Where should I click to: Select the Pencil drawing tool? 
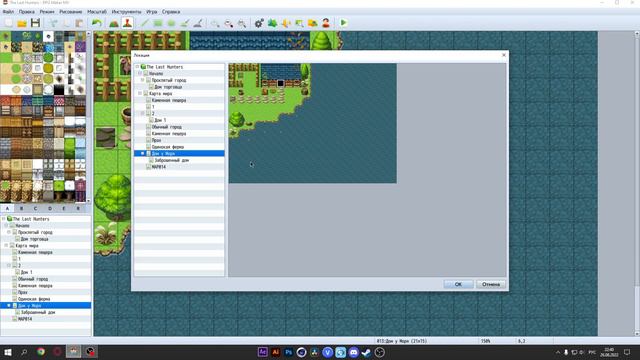pyautogui.click(x=144, y=23)
